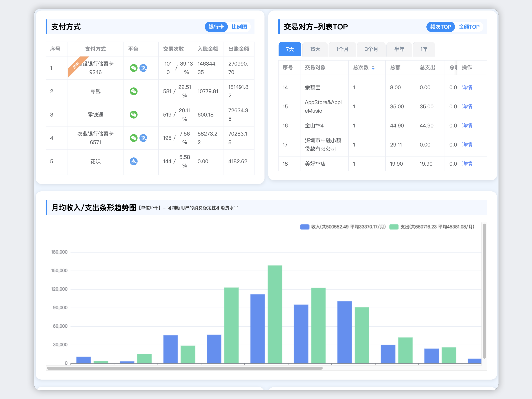Click the chart horizontal scrollbar
The image size is (532, 399).
[x=185, y=368]
